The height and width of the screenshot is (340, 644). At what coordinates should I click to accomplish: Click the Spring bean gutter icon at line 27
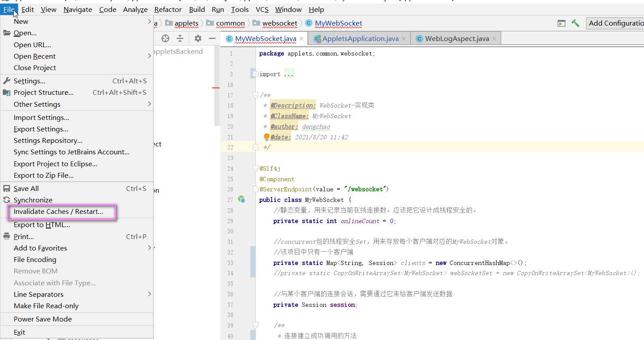click(242, 199)
